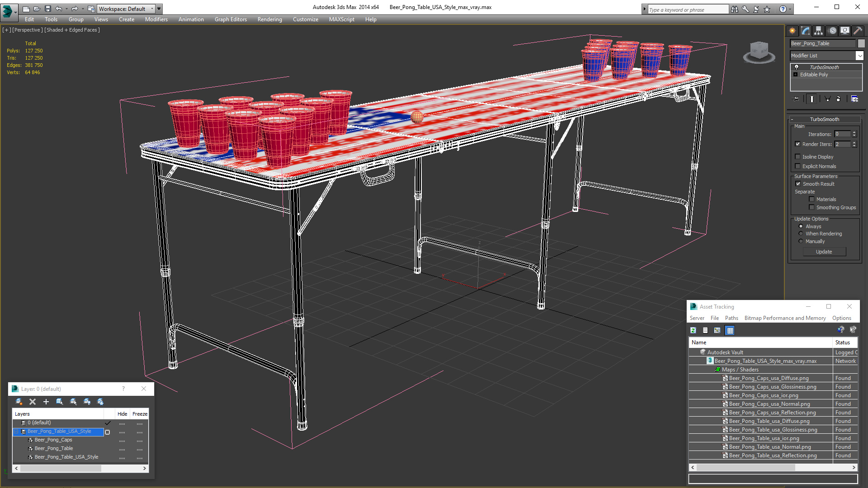Select the Beer_Pong_Caps layer item
Image resolution: width=868 pixels, height=488 pixels.
tap(53, 440)
